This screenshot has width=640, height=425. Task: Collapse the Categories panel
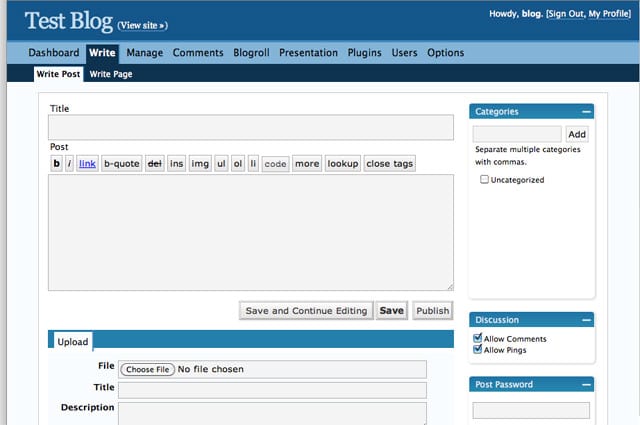click(586, 112)
